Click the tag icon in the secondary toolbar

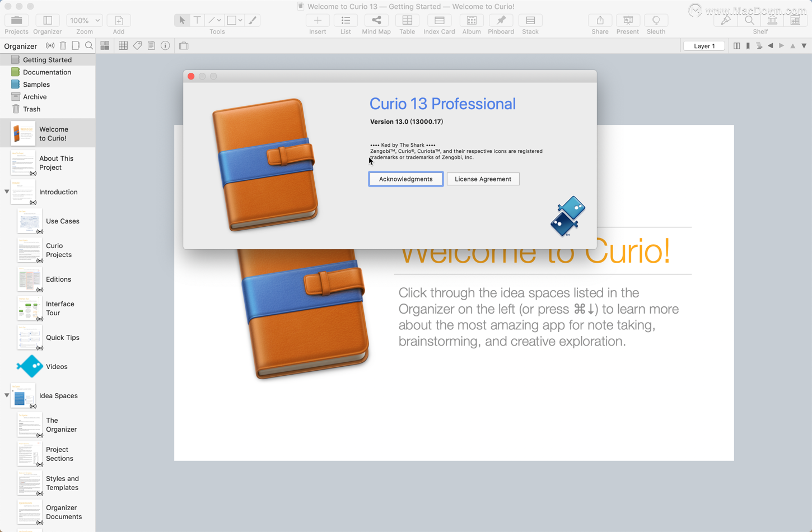pyautogui.click(x=137, y=46)
